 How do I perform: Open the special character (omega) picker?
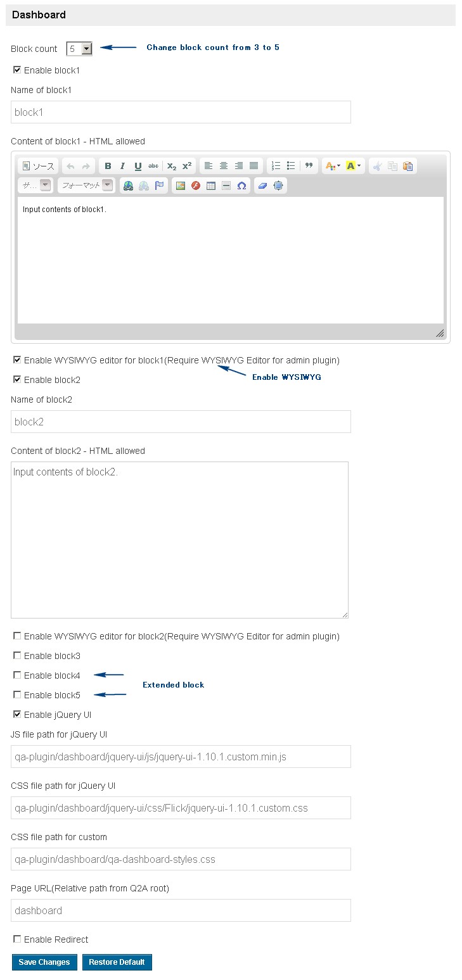(x=241, y=185)
